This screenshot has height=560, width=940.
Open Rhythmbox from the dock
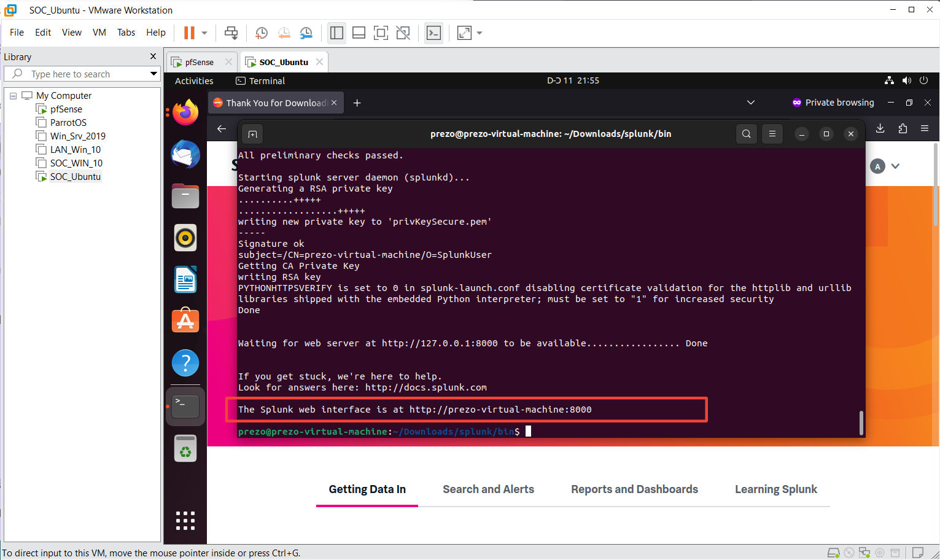[x=185, y=238]
